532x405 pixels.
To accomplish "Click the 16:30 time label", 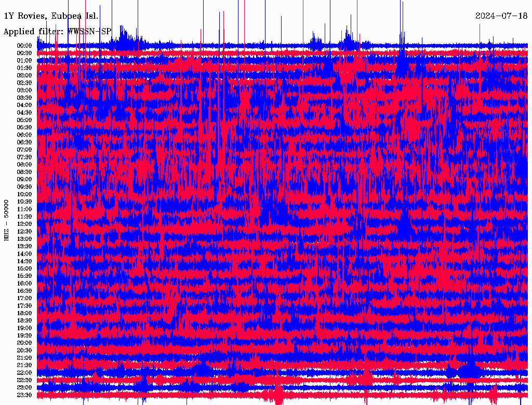I will 24,291.
